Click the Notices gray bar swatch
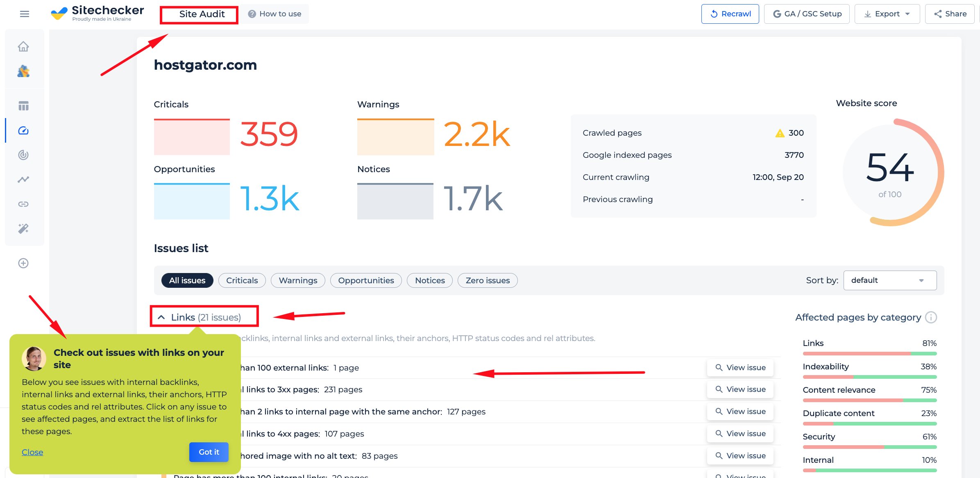 (x=395, y=201)
